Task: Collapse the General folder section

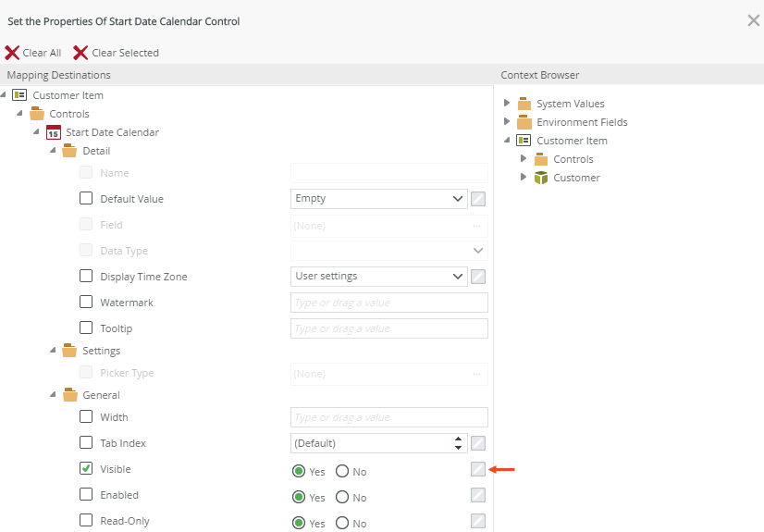Action: pyautogui.click(x=53, y=395)
